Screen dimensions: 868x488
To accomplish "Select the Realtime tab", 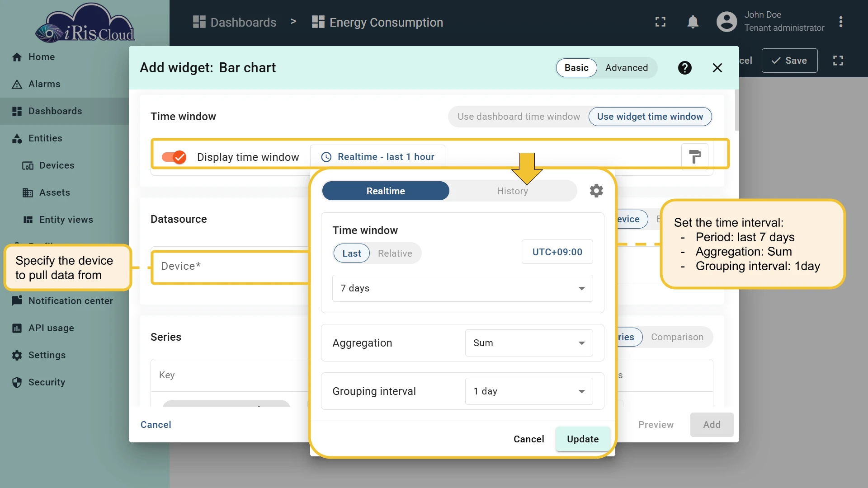I will click(x=385, y=191).
